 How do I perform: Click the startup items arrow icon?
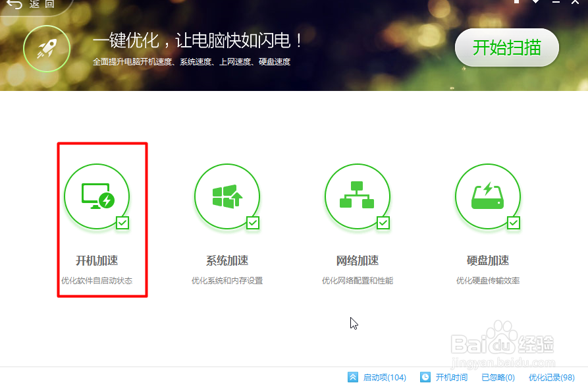click(353, 377)
